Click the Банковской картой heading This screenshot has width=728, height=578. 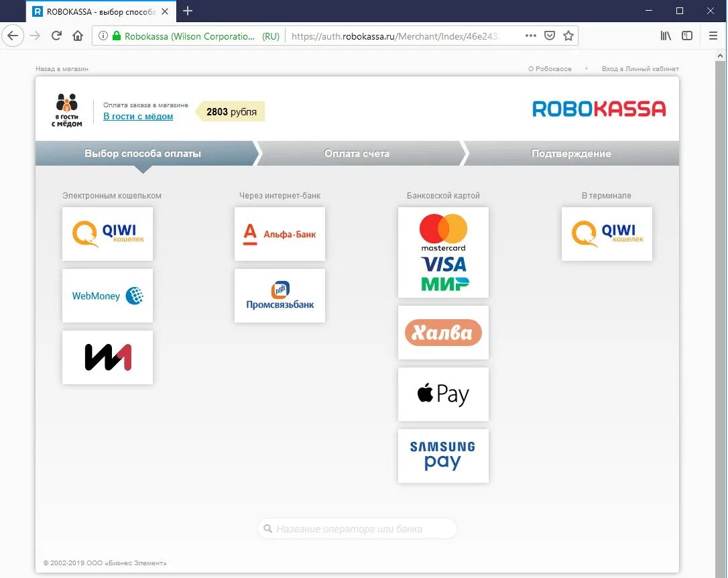[x=443, y=196]
